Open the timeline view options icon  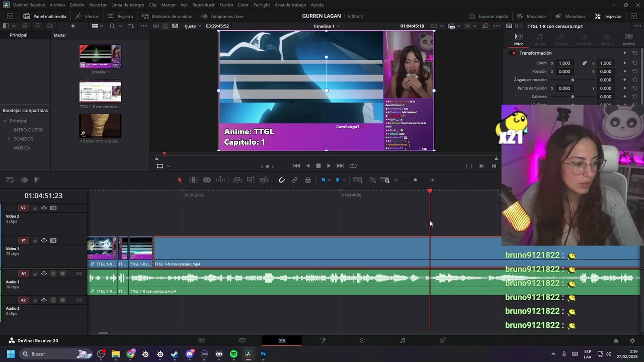tap(10, 180)
